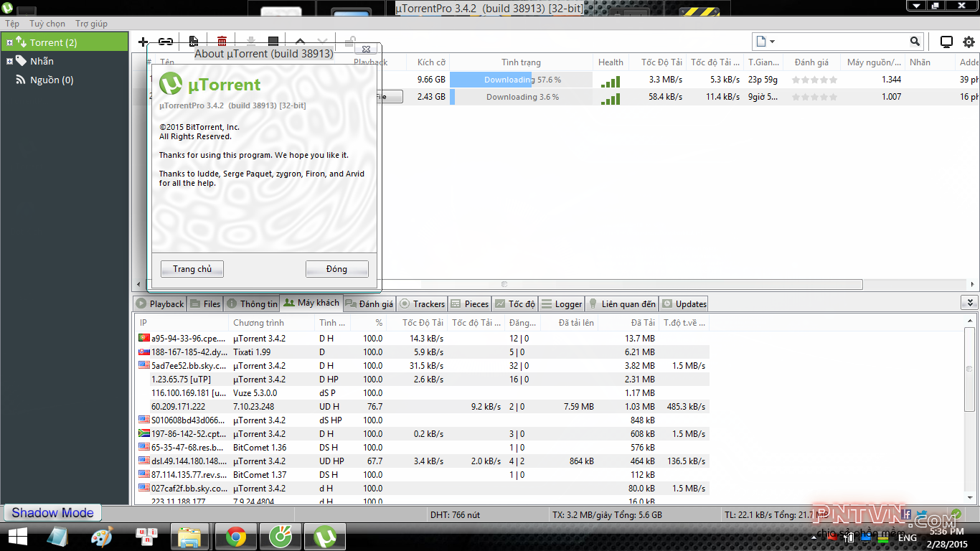
Task: Click the Đóng button in About dialog
Action: (336, 269)
